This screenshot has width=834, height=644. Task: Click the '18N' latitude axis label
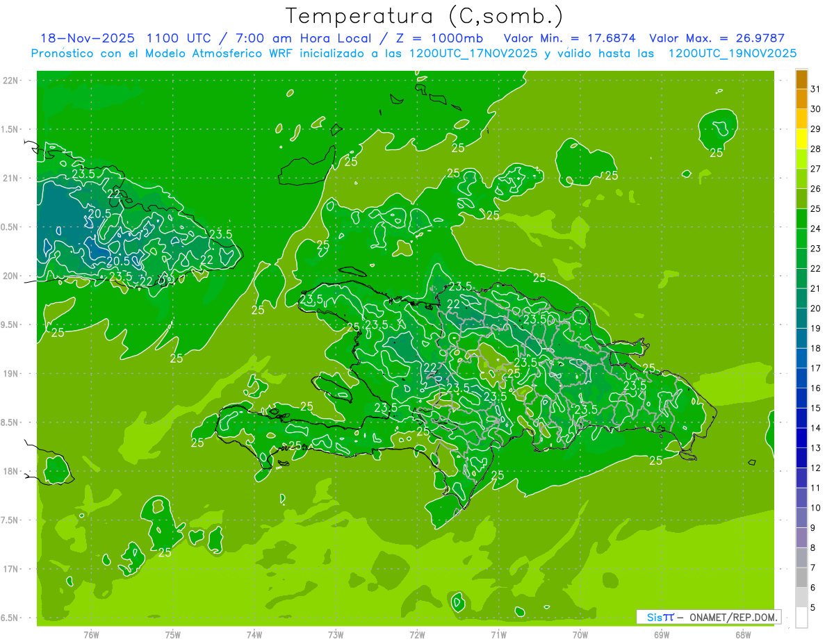pyautogui.click(x=10, y=471)
